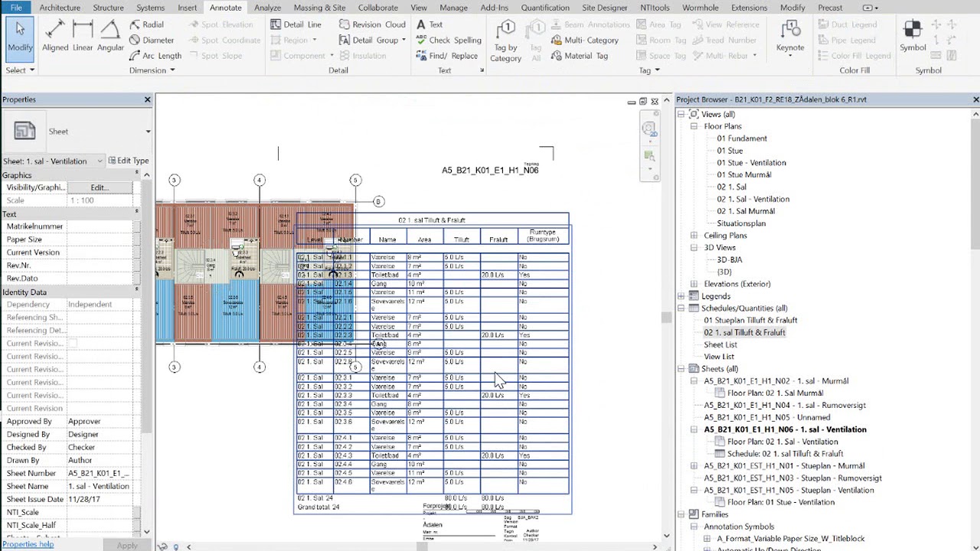This screenshot has height=551, width=980.
Task: Select the Arc Length dimension tool
Action: (155, 56)
